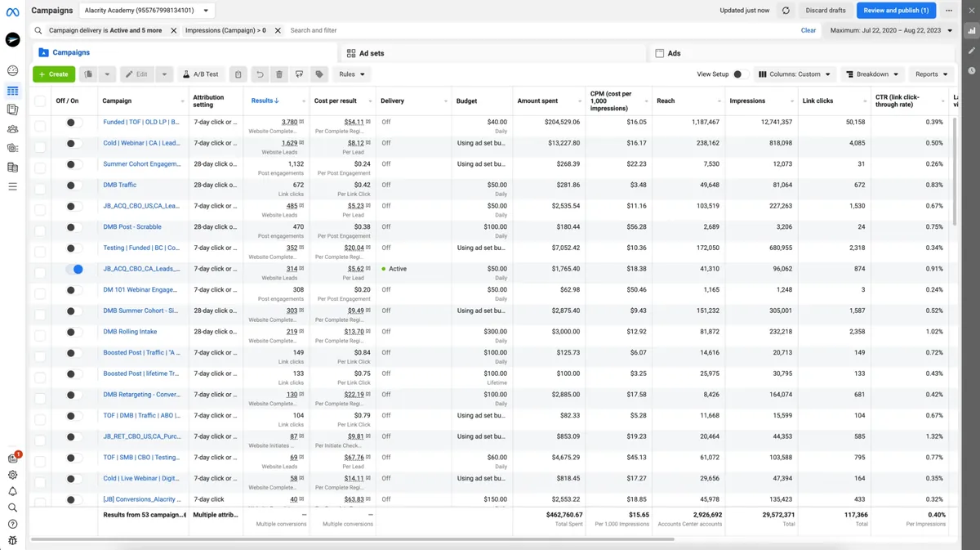Open the Rules dropdown
Screen dimensions: 980x550
click(352, 74)
